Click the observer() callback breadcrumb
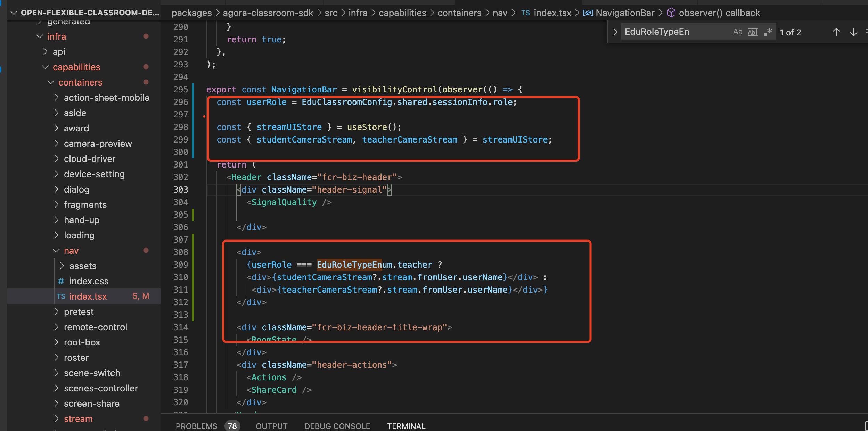Screen dimensions: 868x431 [714, 13]
